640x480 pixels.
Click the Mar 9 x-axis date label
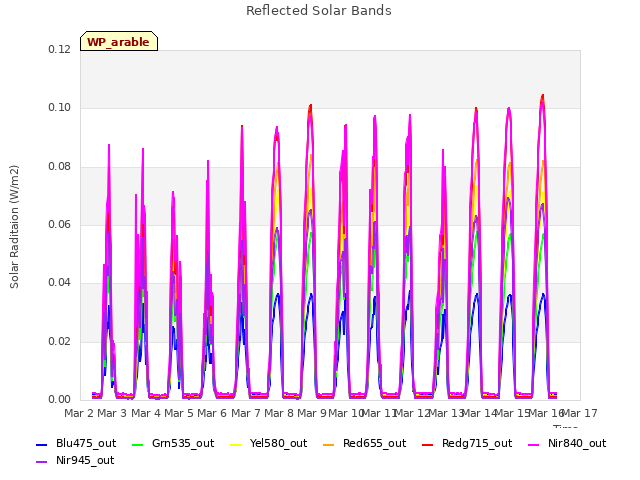coord(312,413)
